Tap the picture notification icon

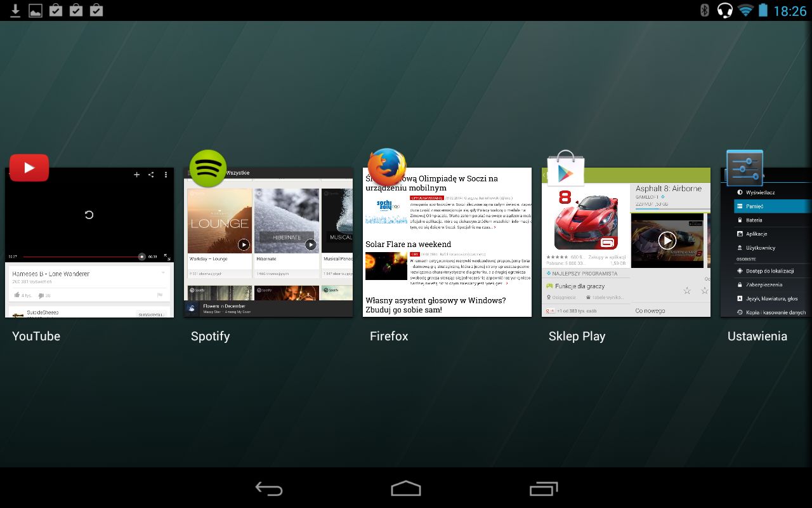tap(36, 10)
